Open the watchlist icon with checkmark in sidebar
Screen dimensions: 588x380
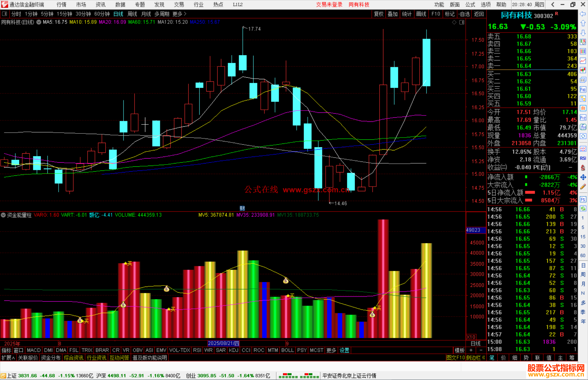click(x=583, y=42)
